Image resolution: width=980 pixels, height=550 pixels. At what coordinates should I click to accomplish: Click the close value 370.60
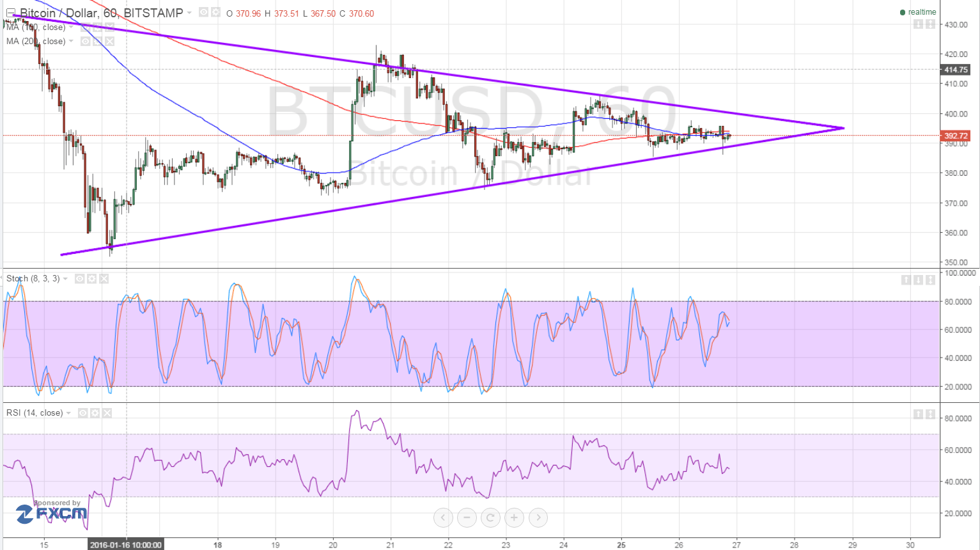pos(362,13)
